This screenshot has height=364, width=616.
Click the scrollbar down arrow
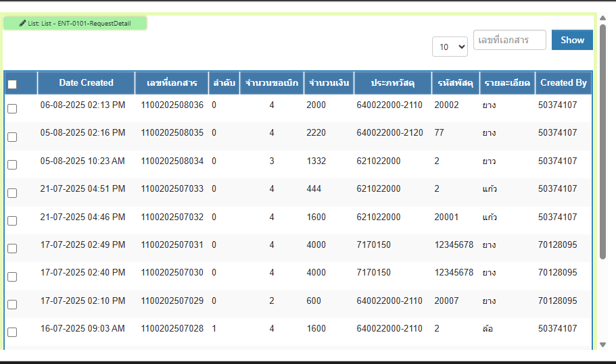pyautogui.click(x=603, y=344)
